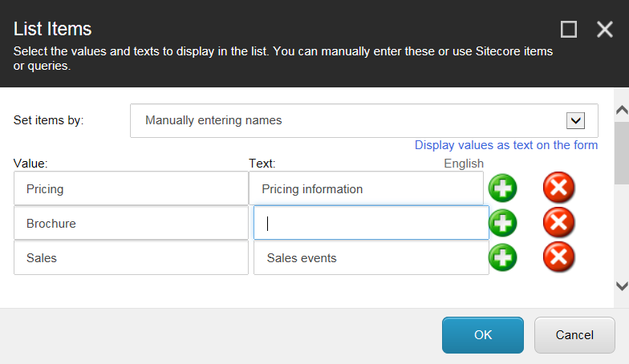Delete the Sales row with red X
This screenshot has width=629, height=364.
[x=559, y=257]
